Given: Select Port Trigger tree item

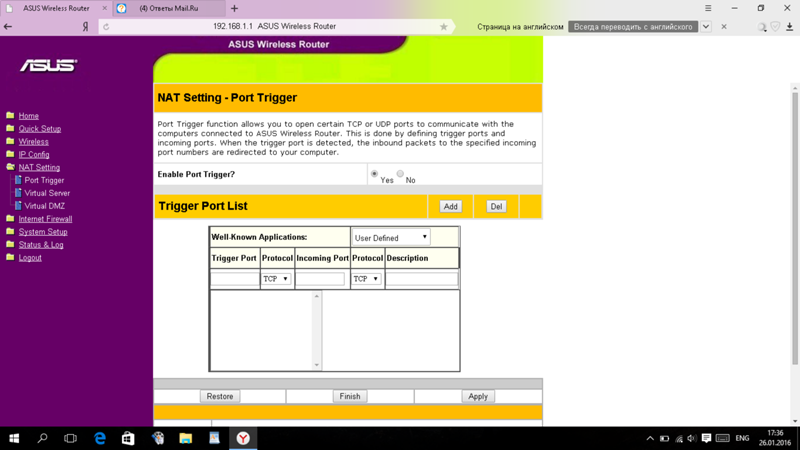Looking at the screenshot, I should (x=44, y=180).
